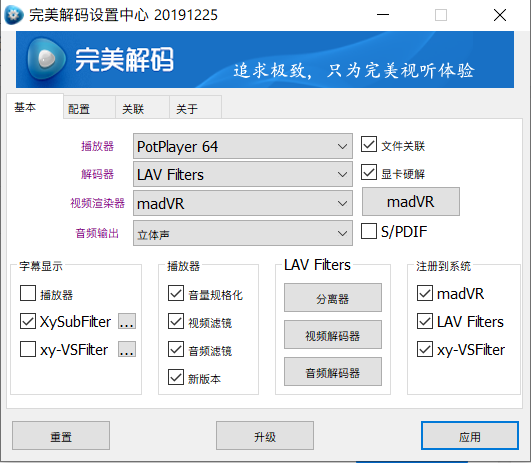Viewport: 531px width, 463px height.
Task: Expand the 音频输出 立体声 dropdown
Action: point(242,233)
